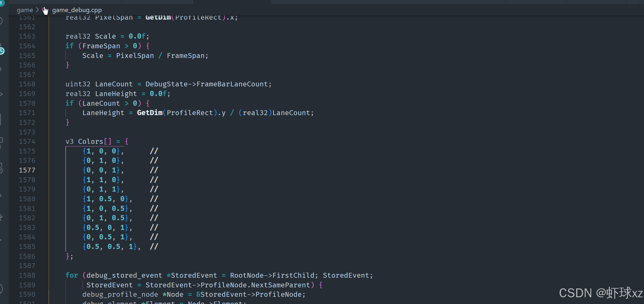644x304 pixels.
Task: Click the Colors array variable name
Action: [x=90, y=141]
